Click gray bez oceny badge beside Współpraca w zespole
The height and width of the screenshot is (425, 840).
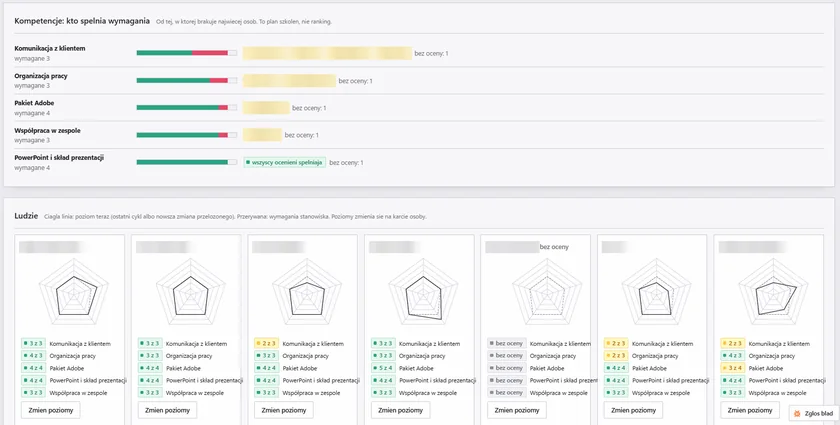coord(507,393)
